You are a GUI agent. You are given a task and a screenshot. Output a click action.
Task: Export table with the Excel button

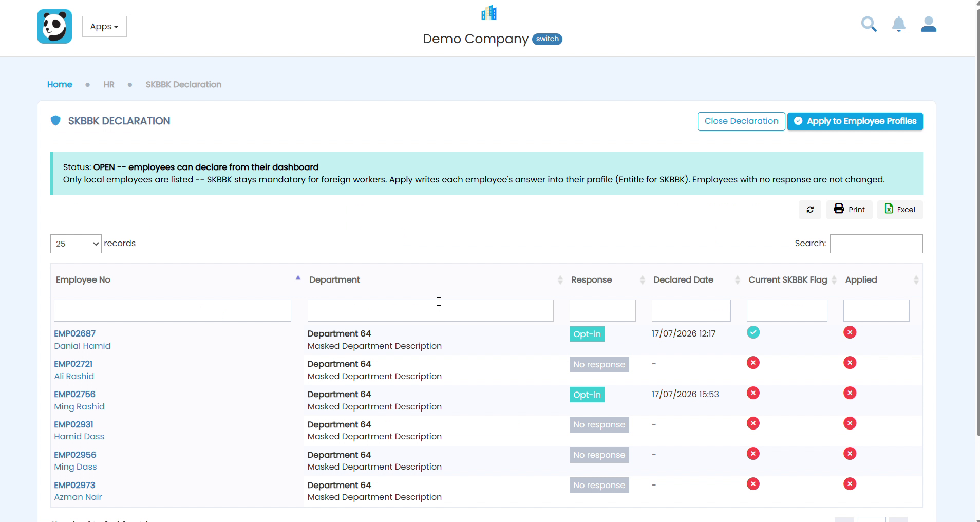pyautogui.click(x=900, y=210)
